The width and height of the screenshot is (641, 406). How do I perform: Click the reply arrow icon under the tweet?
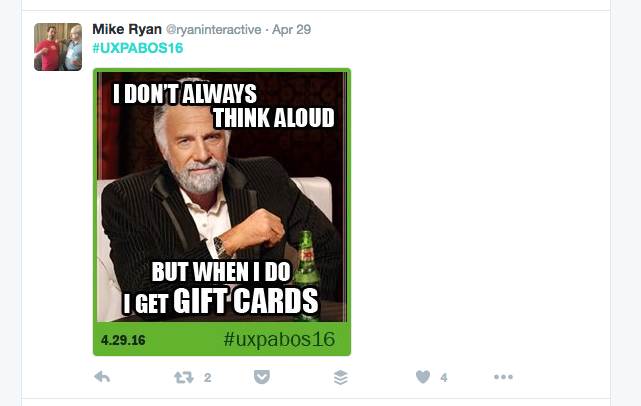[x=102, y=377]
